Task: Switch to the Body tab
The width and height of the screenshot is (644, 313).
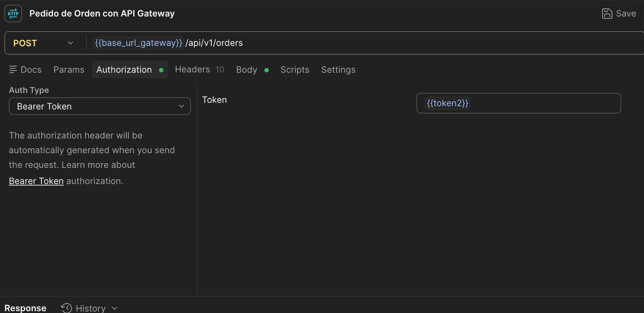Action: (x=252, y=70)
